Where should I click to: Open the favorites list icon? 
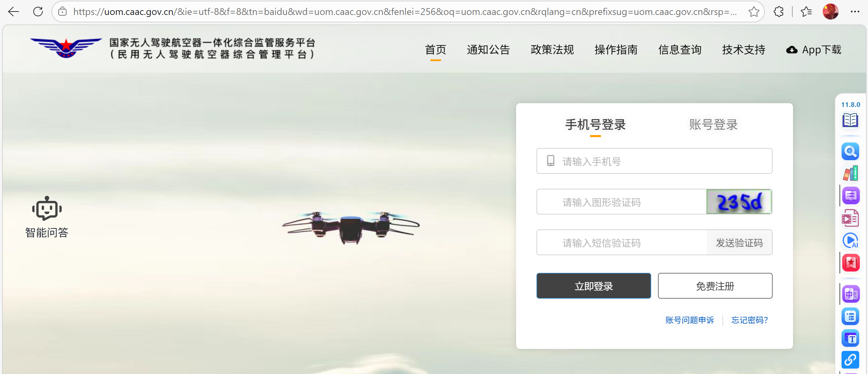pos(806,12)
